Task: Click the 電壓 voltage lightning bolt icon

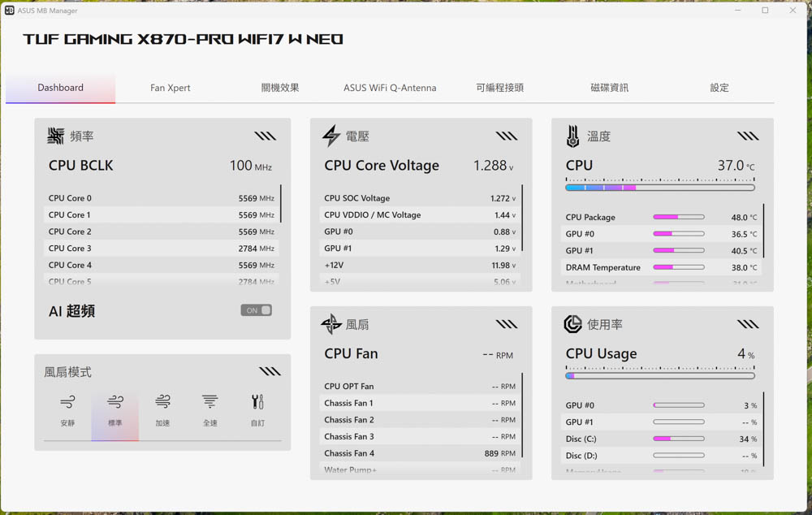Action: point(330,136)
